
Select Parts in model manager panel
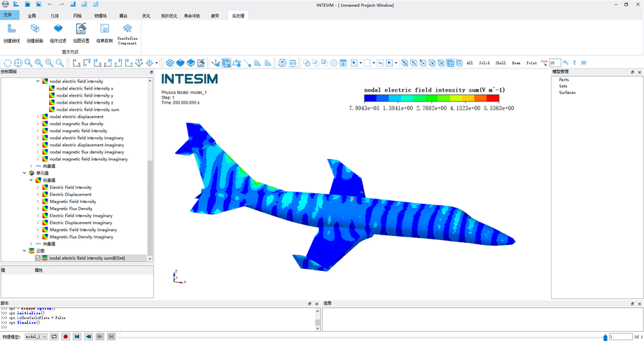click(563, 80)
